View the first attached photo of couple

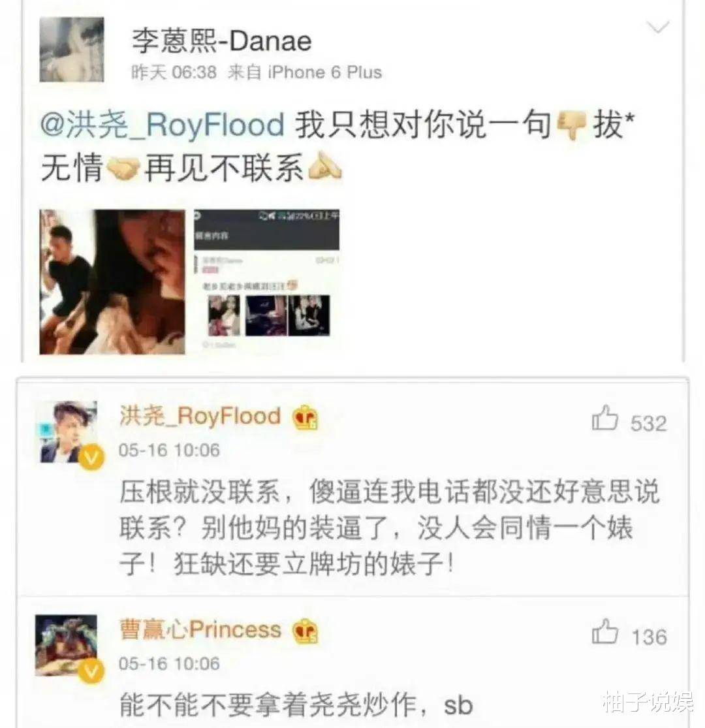(x=112, y=282)
